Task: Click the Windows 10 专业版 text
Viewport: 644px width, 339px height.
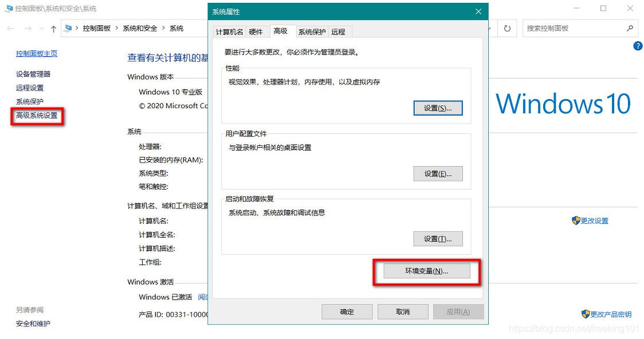Action: click(170, 92)
